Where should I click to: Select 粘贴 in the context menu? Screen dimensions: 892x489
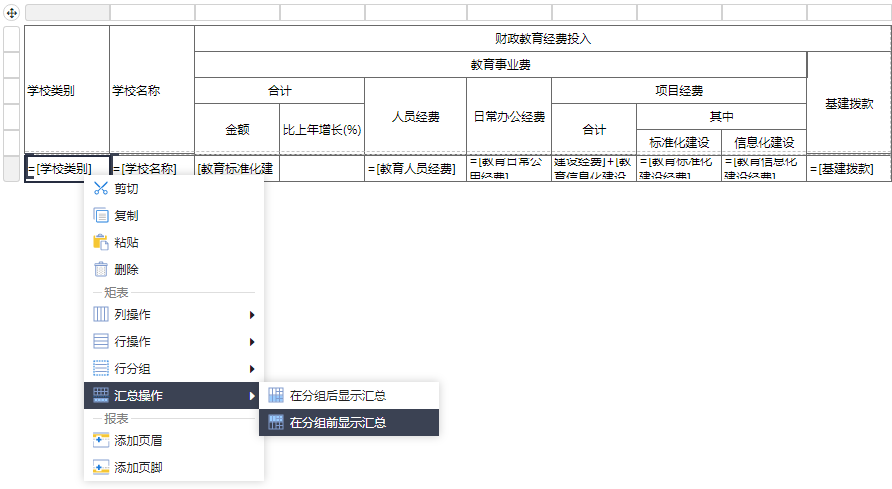174,242
